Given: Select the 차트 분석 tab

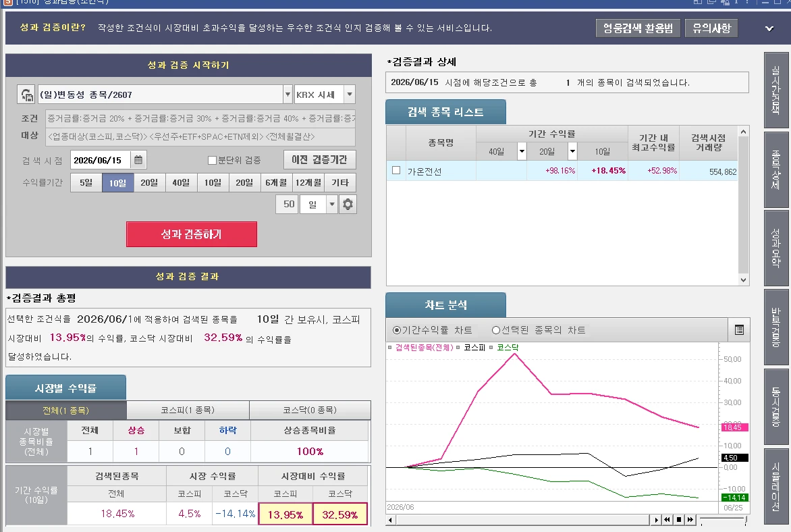Looking at the screenshot, I should pyautogui.click(x=445, y=305).
